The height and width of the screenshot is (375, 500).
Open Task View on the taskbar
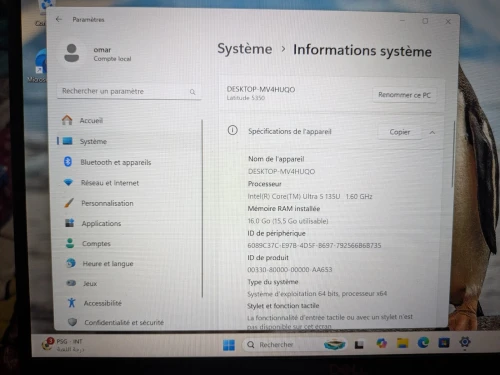coord(359,344)
